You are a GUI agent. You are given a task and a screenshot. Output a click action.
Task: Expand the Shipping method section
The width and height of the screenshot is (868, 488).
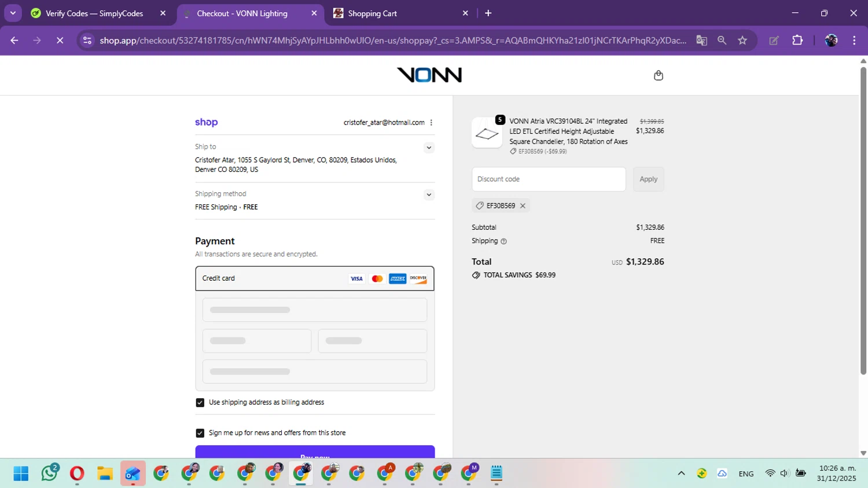(429, 195)
